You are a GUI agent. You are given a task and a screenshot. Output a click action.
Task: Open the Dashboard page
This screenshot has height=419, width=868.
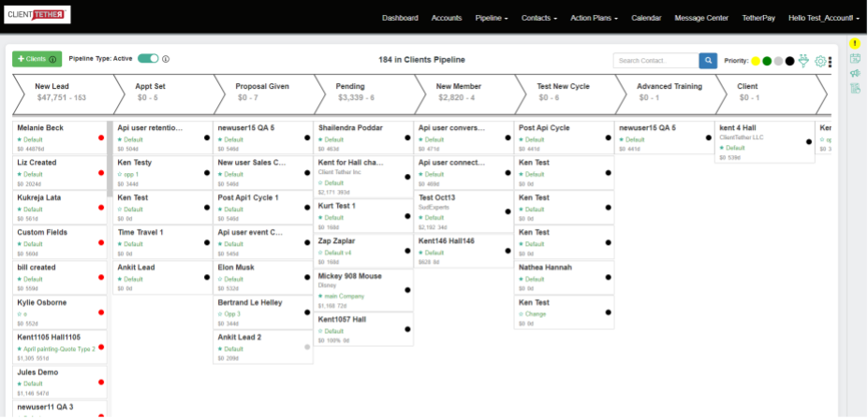[400, 18]
